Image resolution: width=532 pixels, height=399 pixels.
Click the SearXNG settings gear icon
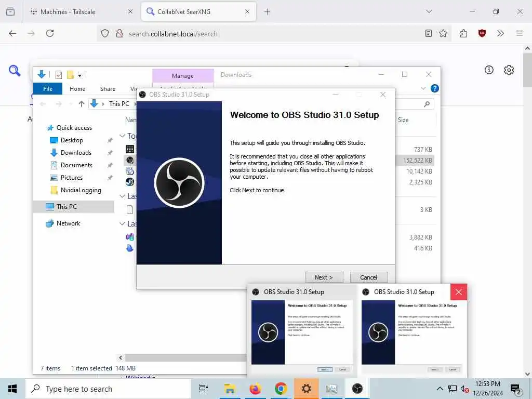[509, 70]
